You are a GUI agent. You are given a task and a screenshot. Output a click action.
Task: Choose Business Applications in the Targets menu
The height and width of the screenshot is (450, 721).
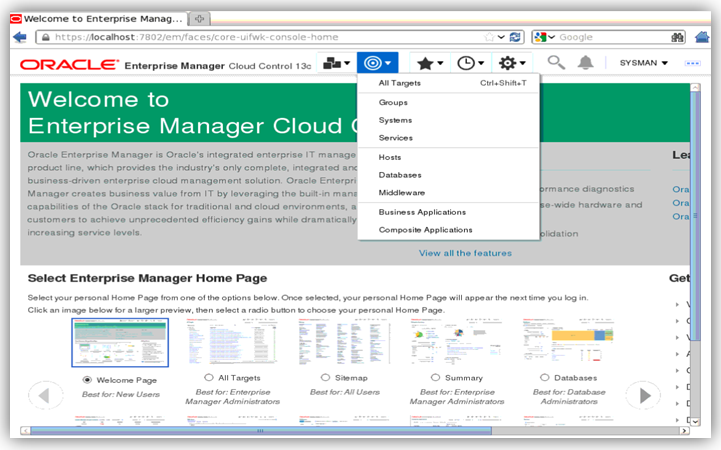(448, 212)
